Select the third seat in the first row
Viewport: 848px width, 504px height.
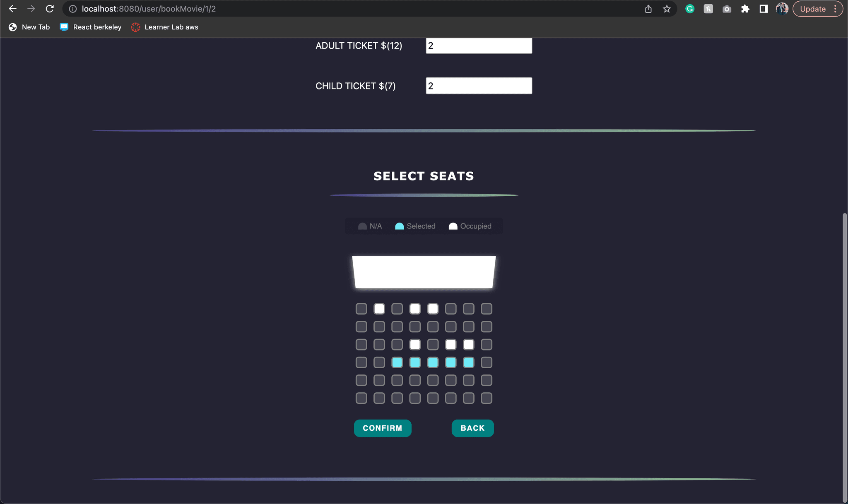click(x=397, y=309)
